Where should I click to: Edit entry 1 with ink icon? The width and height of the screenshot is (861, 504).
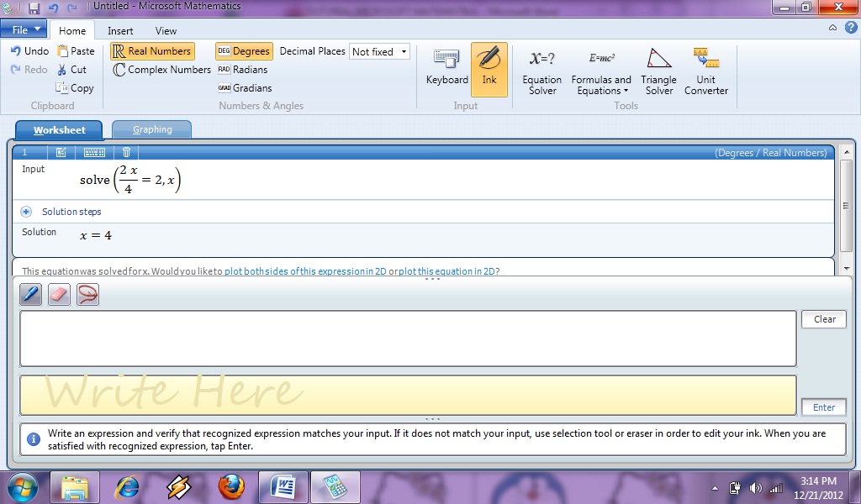(61, 153)
